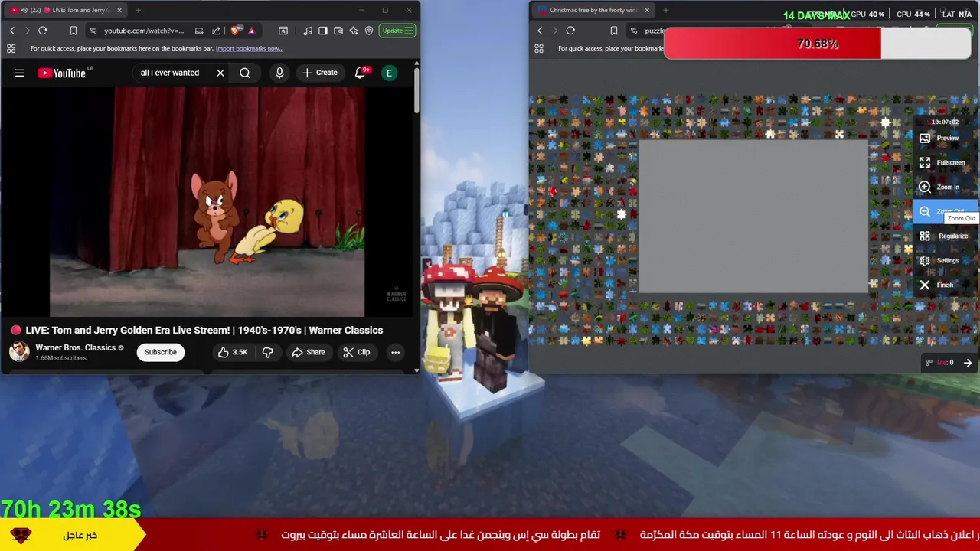Click the Tom and Jerry video player

(207, 201)
